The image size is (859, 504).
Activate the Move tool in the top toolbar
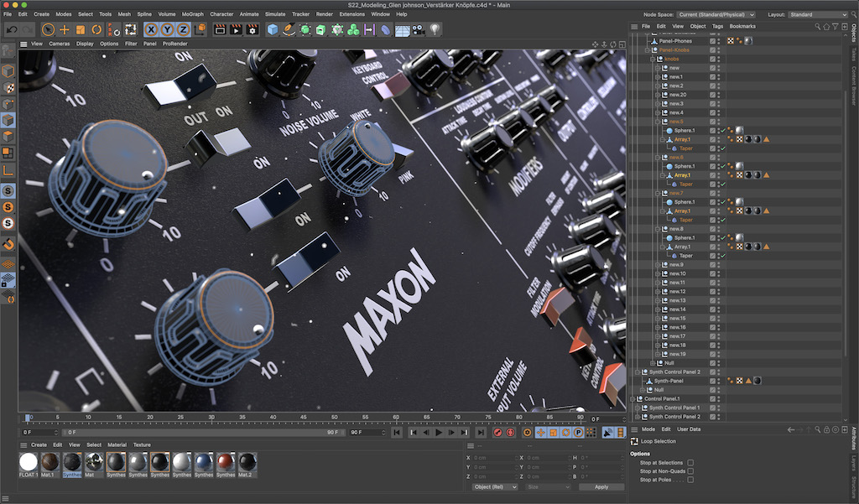click(x=65, y=29)
